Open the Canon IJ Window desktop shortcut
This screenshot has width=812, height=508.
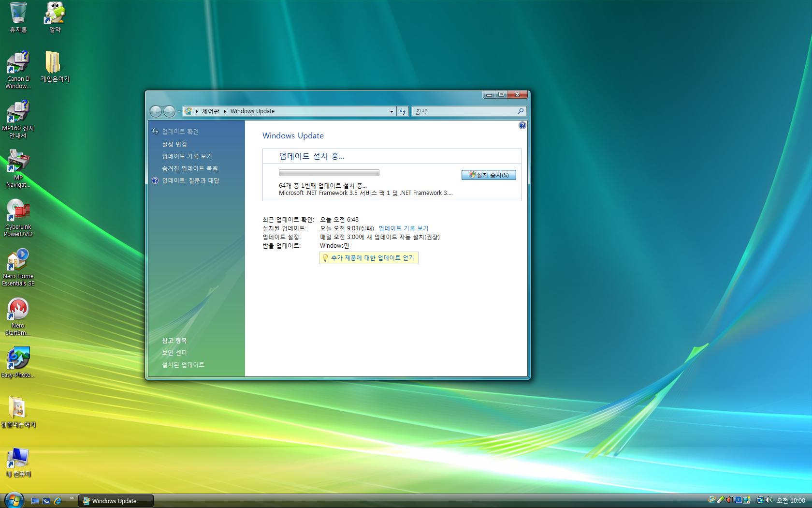pyautogui.click(x=18, y=70)
